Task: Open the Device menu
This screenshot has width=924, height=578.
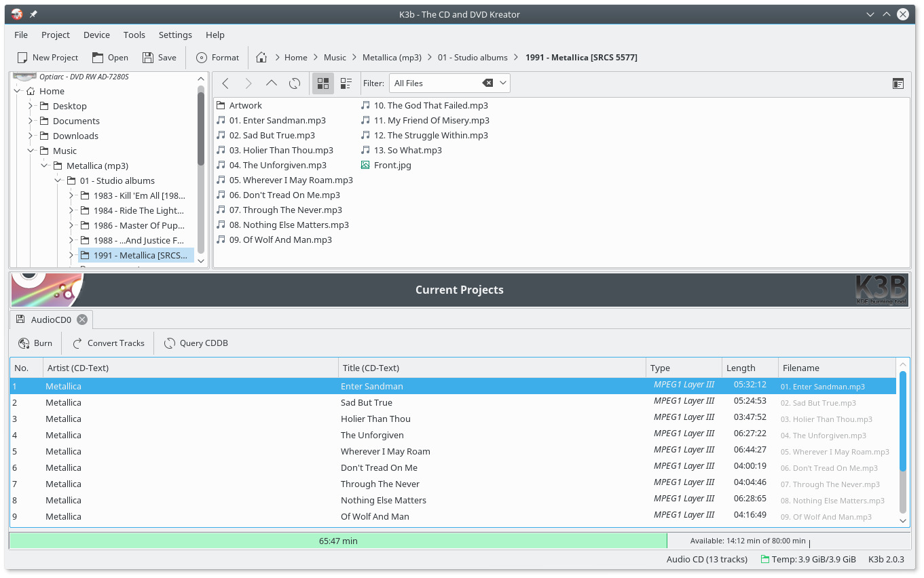Action: point(96,35)
